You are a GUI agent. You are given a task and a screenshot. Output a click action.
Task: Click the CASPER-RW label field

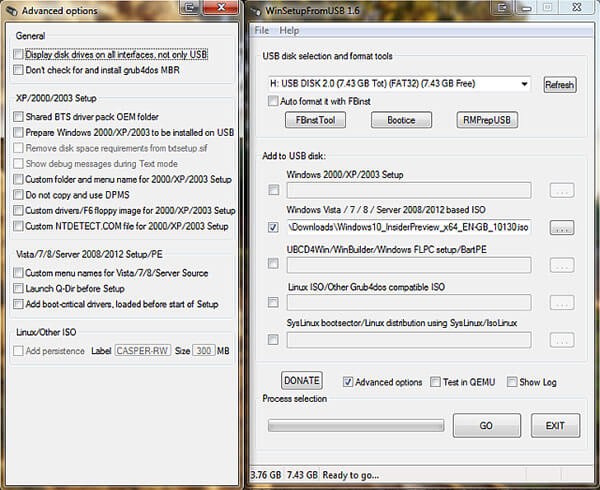pos(142,351)
